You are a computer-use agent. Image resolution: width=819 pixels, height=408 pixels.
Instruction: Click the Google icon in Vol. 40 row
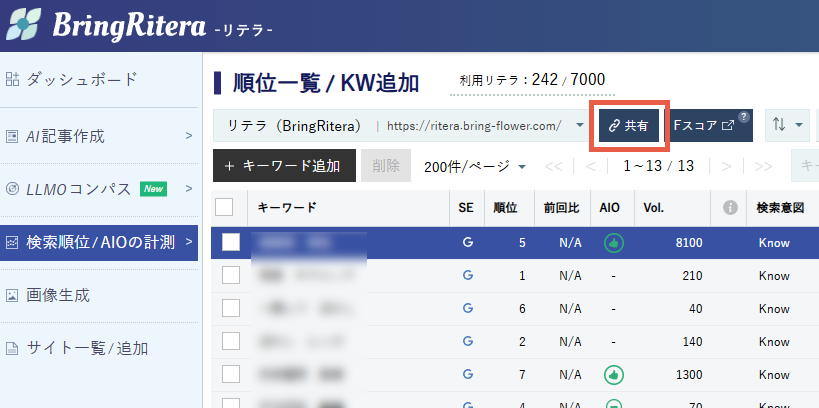(467, 308)
